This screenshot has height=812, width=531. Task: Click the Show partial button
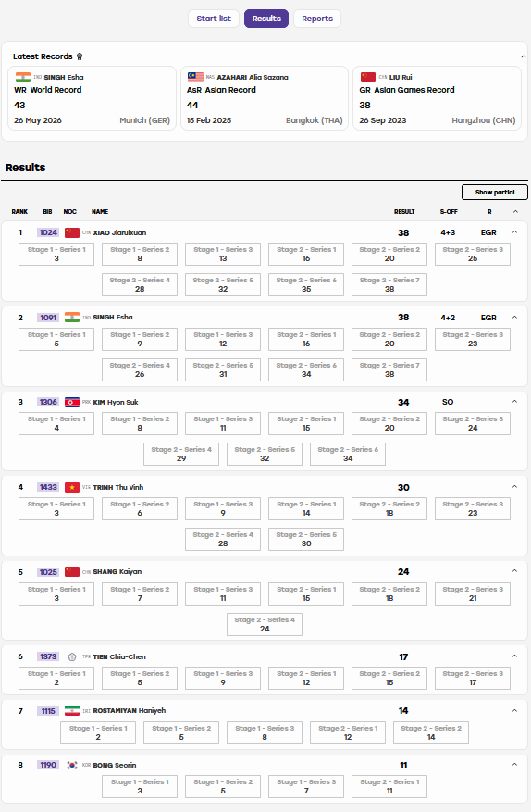[x=495, y=193]
